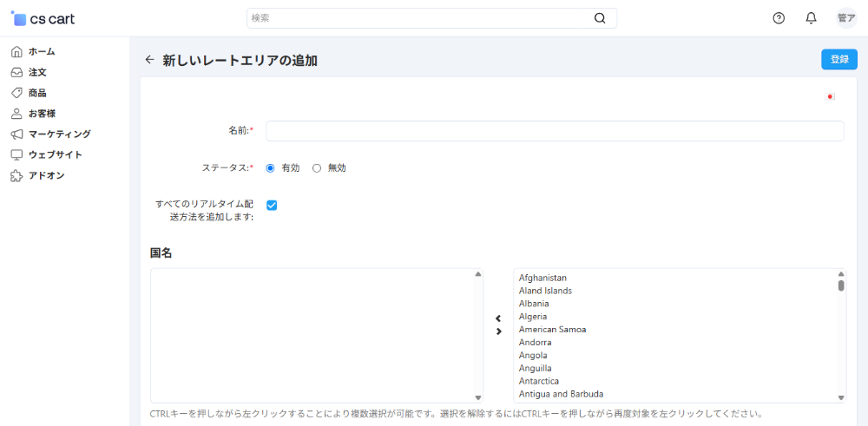Screen dimensions: 868x426
Task: Open the help question mark icon
Action: click(779, 18)
